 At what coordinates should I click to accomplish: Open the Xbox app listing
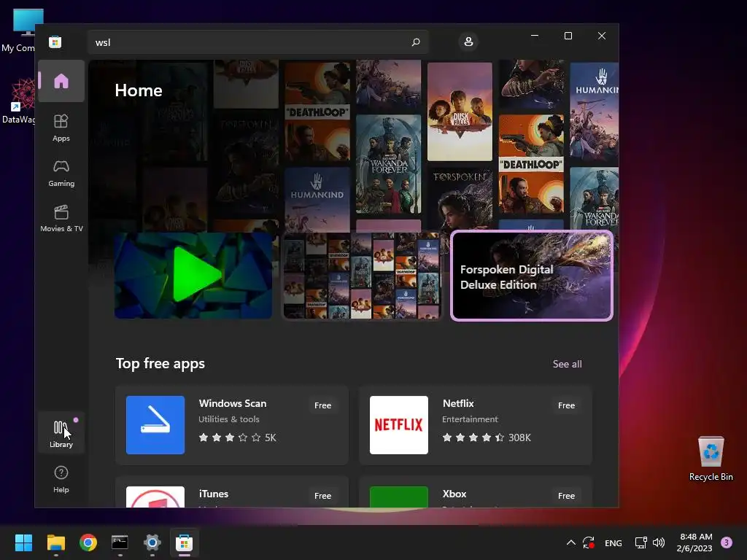[x=475, y=491]
